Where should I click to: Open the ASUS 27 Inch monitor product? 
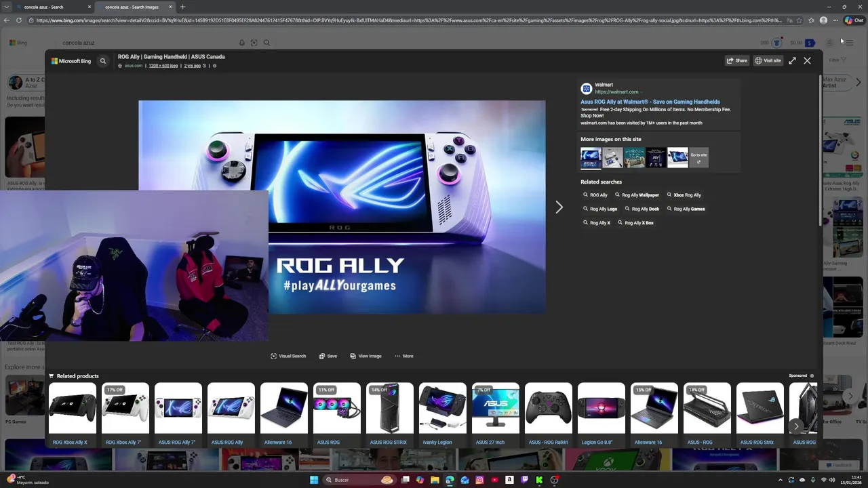pyautogui.click(x=495, y=413)
